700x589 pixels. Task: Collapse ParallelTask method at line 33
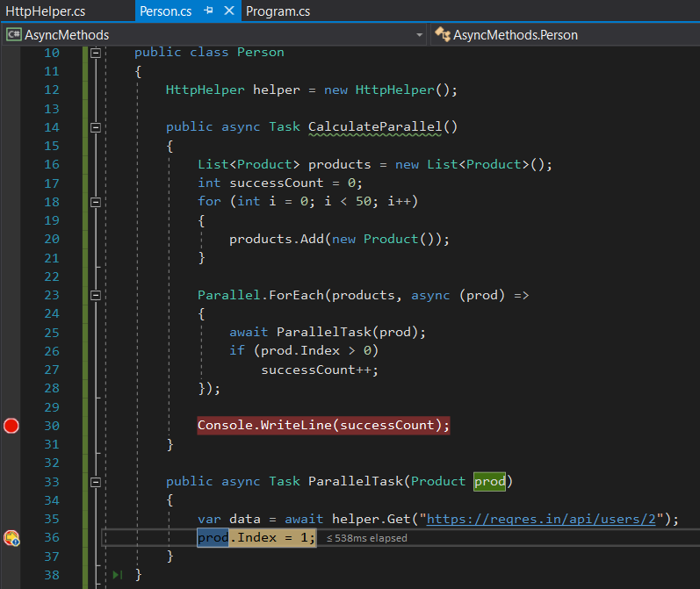(x=96, y=482)
